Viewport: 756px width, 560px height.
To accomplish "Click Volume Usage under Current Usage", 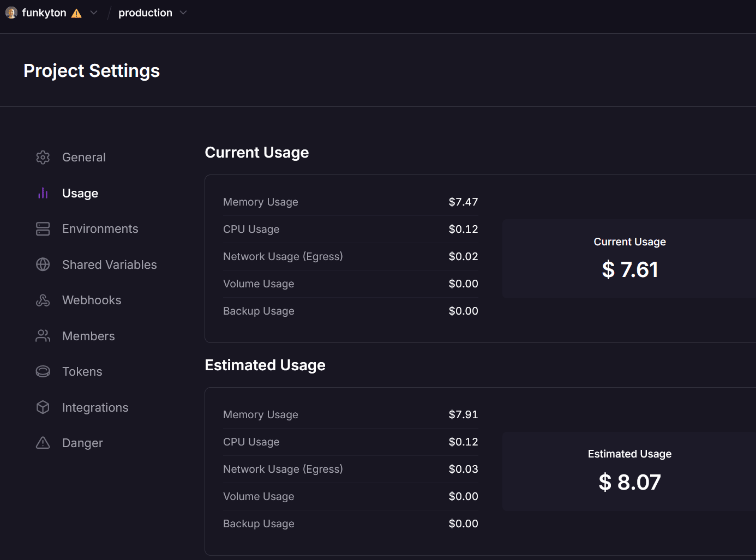I will [259, 284].
